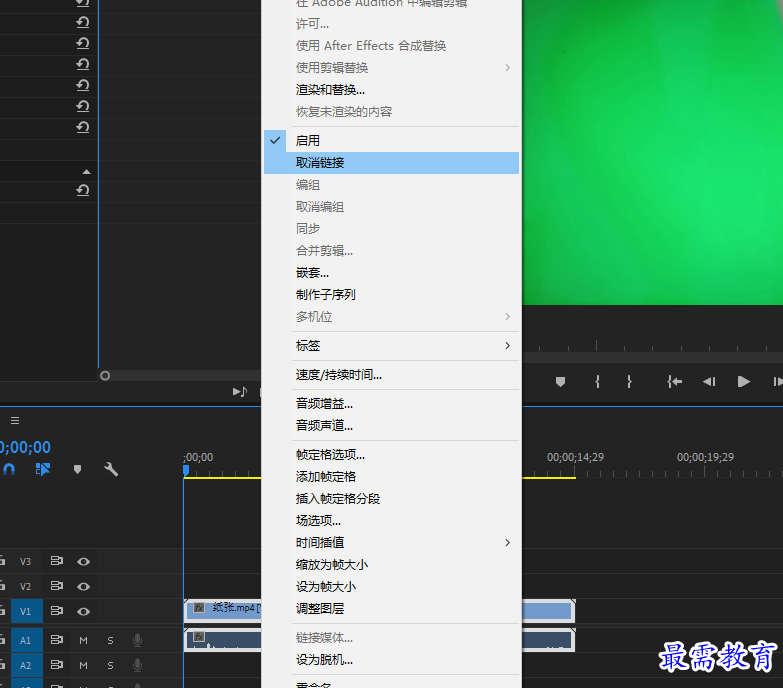This screenshot has width=783, height=688.
Task: Choose 缩放为帧大小 menu entry
Action: click(391, 565)
